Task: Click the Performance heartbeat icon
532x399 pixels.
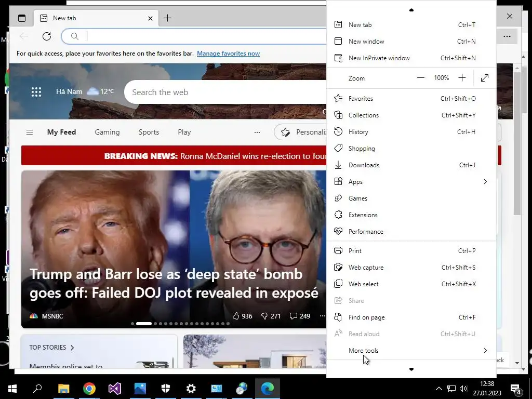Action: click(x=338, y=231)
